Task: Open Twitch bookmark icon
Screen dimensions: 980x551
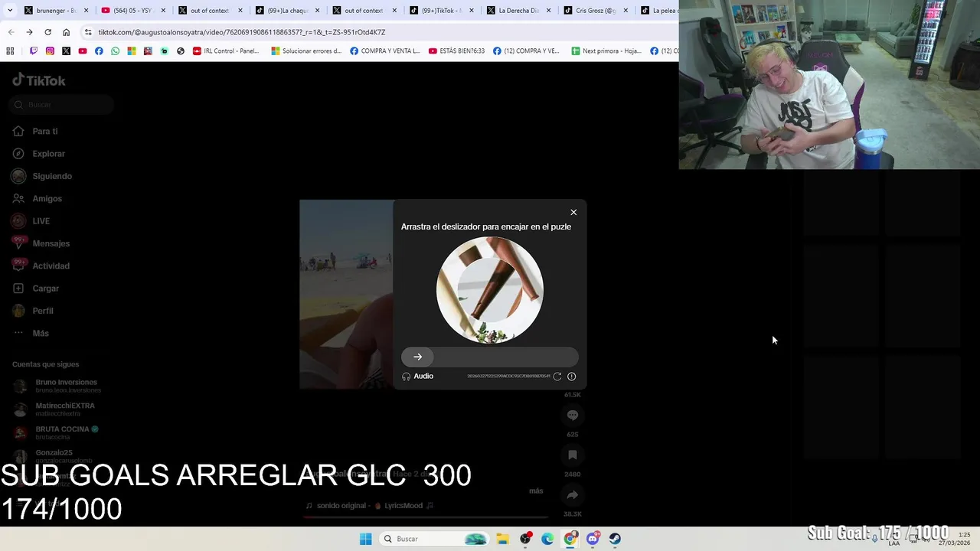Action: tap(34, 51)
